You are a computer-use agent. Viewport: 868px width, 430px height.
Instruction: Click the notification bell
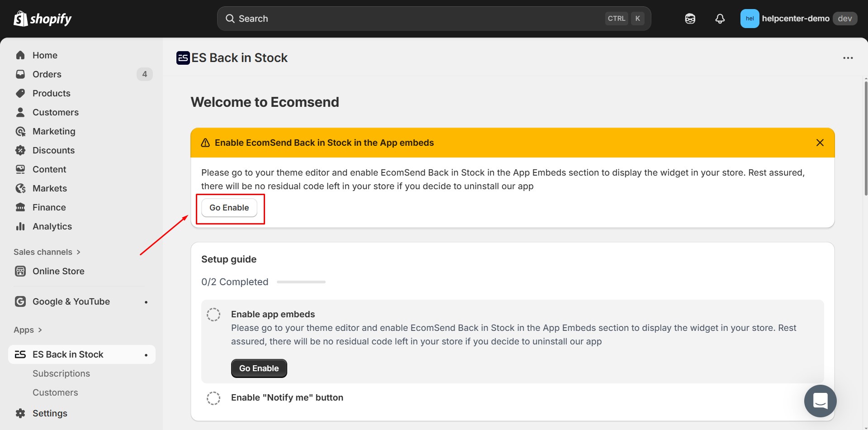[720, 18]
